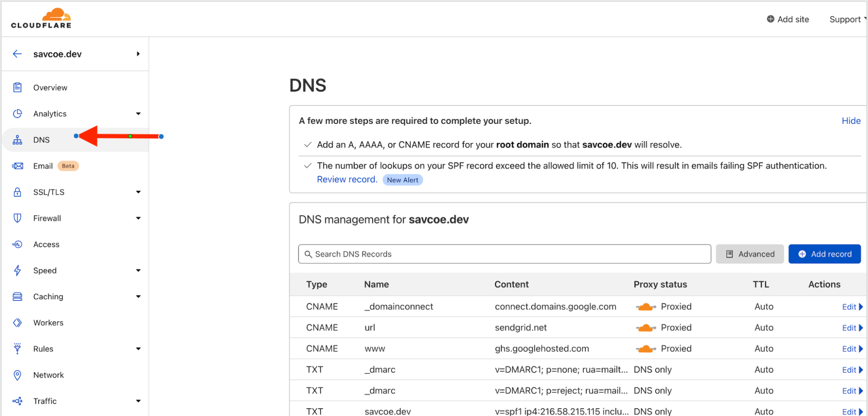Expand the savcoe.dev site selector arrow
The image size is (868, 416).
[x=138, y=54]
